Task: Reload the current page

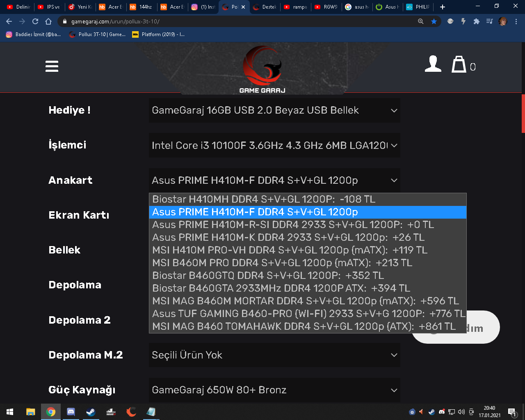Action: [x=35, y=21]
